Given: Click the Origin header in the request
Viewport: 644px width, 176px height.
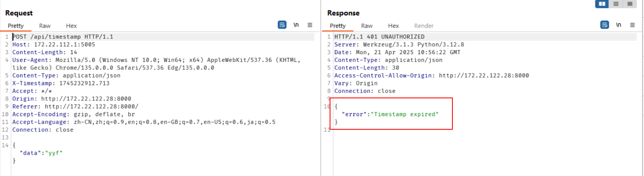Looking at the screenshot, I should [x=72, y=99].
